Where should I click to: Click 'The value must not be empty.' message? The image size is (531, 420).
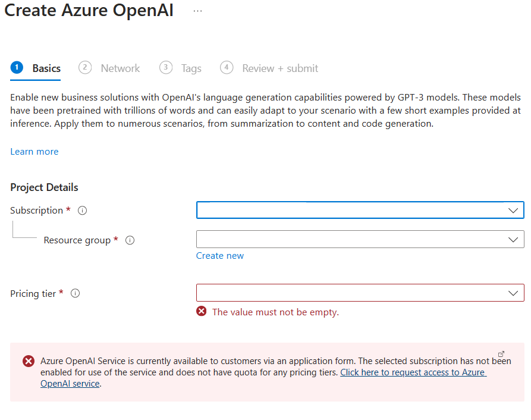[275, 312]
